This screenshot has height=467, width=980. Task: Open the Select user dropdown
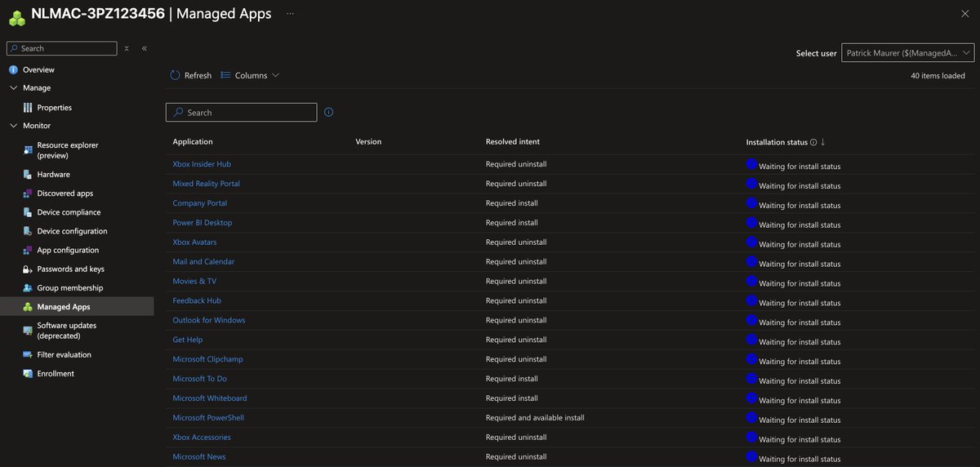click(907, 53)
